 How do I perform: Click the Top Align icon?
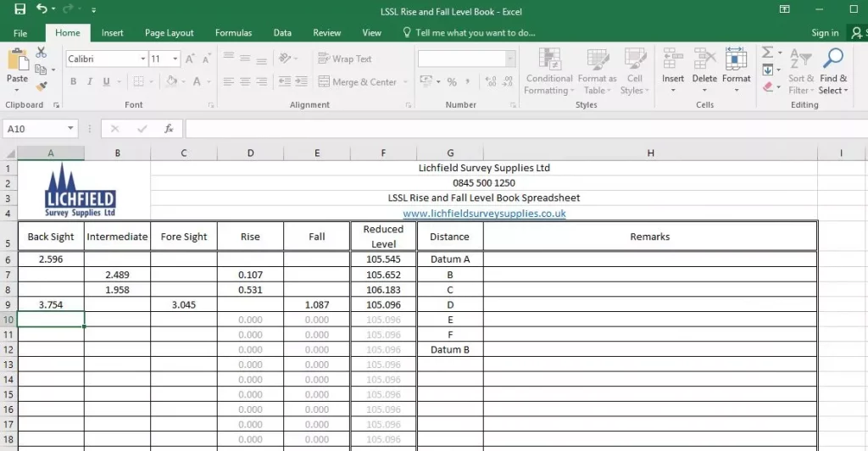(x=228, y=58)
